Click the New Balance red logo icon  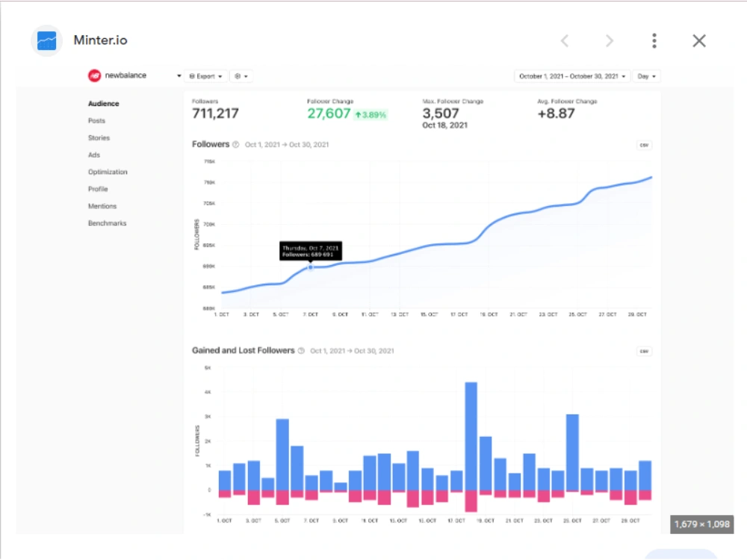[94, 75]
